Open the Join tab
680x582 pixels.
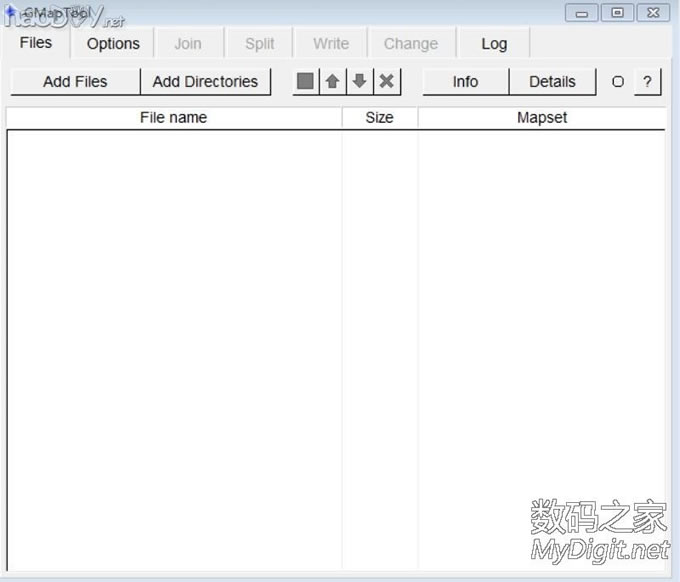coord(188,44)
